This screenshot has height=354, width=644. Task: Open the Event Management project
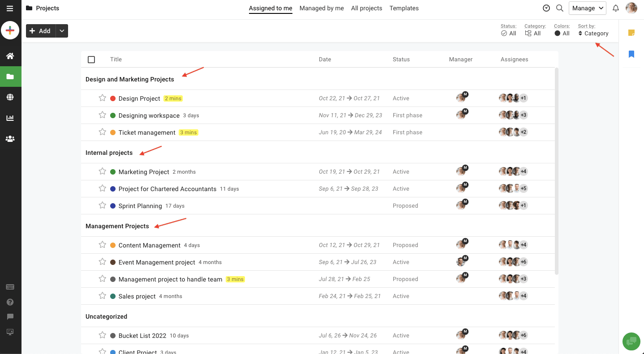pos(156,262)
